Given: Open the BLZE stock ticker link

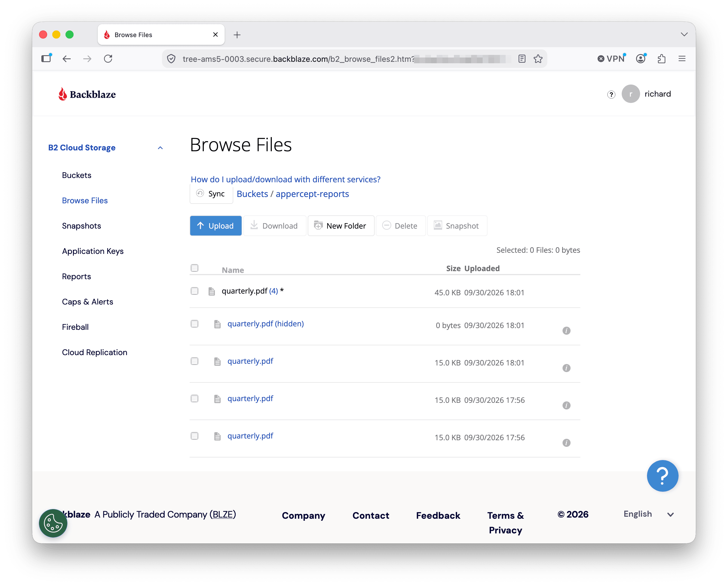Looking at the screenshot, I should tap(223, 514).
